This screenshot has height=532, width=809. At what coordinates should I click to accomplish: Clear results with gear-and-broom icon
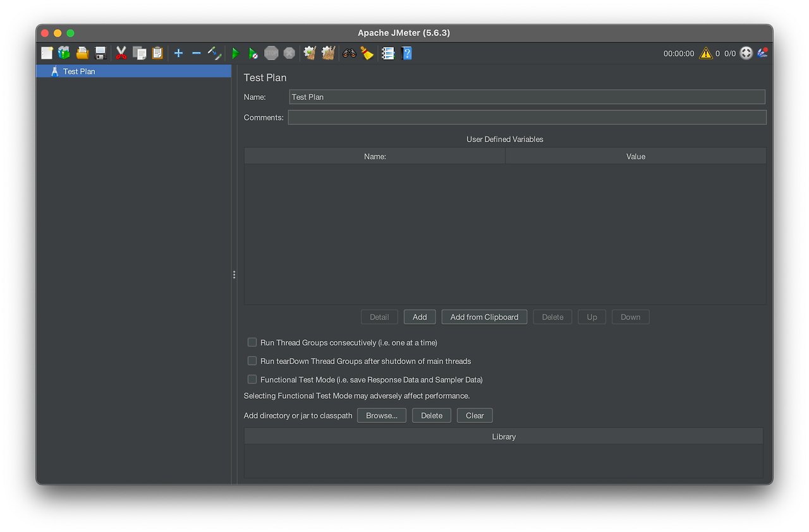310,53
